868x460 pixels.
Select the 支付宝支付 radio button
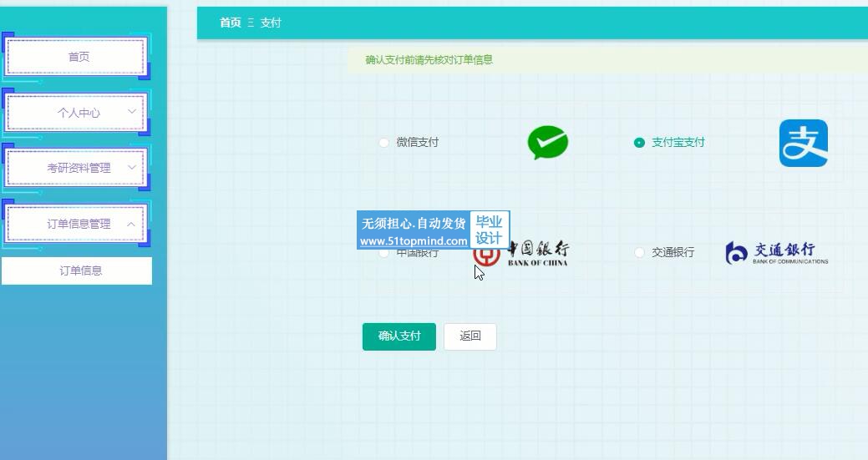point(639,143)
